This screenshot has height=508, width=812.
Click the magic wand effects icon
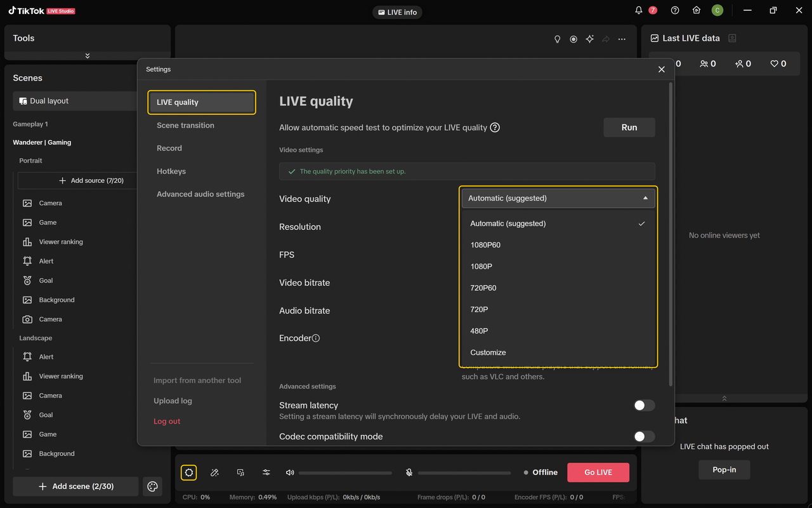point(215,472)
